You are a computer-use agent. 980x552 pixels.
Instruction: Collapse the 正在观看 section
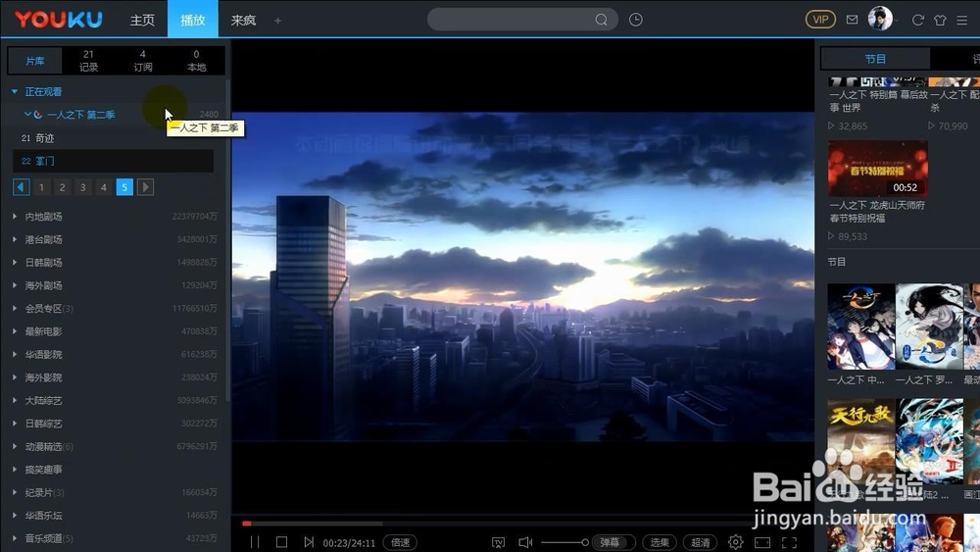(x=15, y=92)
